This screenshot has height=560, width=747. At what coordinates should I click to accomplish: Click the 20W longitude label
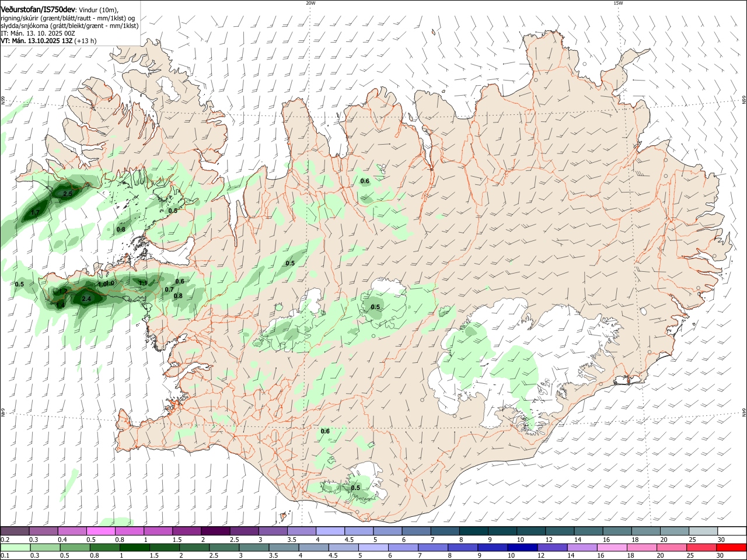pyautogui.click(x=310, y=3)
